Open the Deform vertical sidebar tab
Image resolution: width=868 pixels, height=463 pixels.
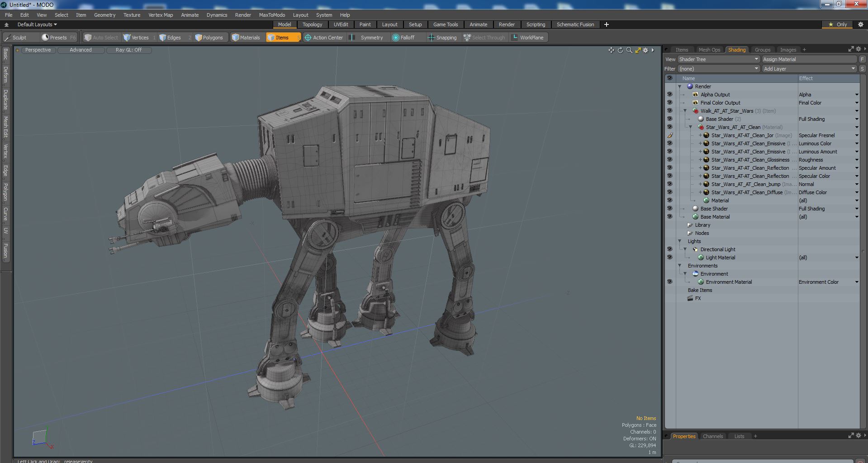click(x=6, y=75)
